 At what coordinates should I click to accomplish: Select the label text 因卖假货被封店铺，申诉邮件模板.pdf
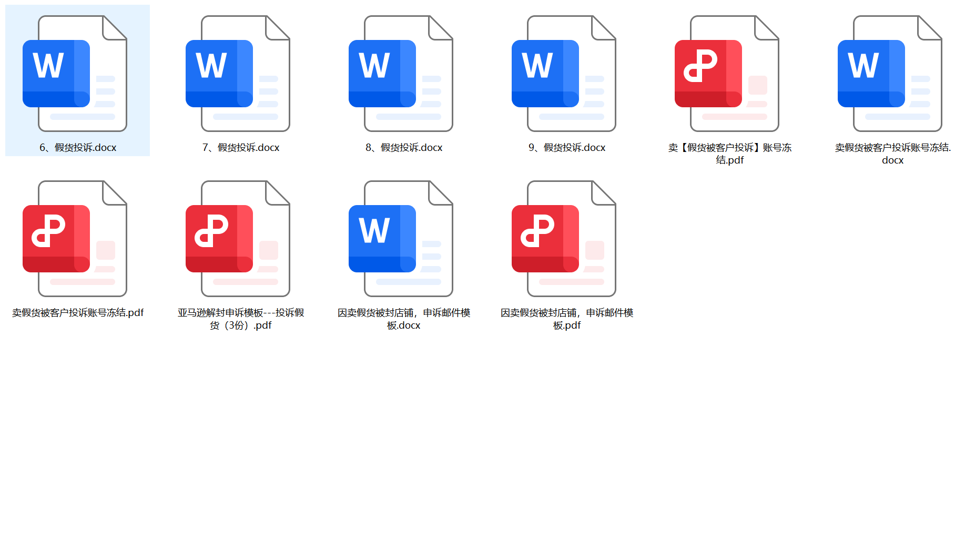click(567, 319)
